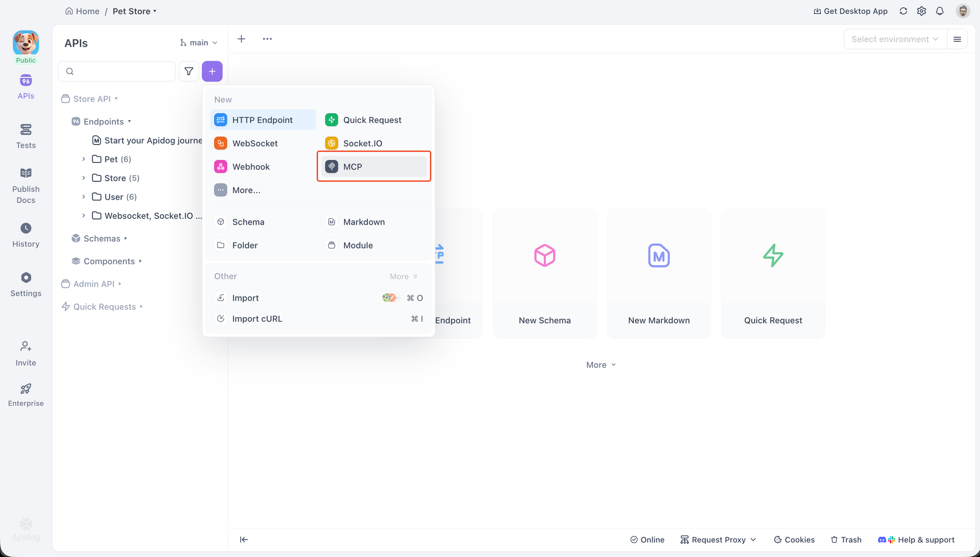Click the purple plus button above the tree
980x557 pixels.
tap(212, 71)
